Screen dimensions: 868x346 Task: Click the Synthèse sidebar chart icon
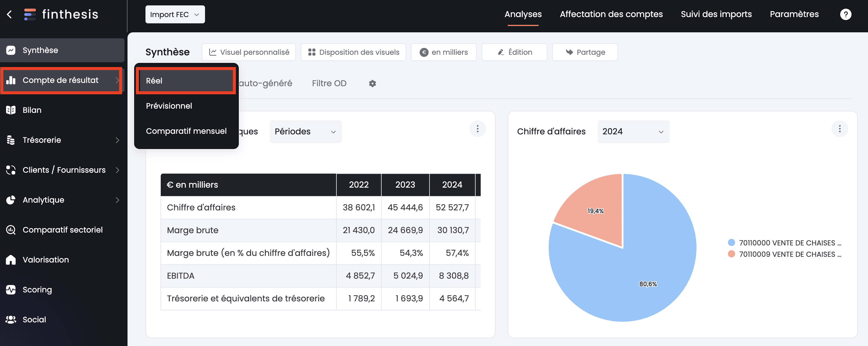click(x=11, y=50)
